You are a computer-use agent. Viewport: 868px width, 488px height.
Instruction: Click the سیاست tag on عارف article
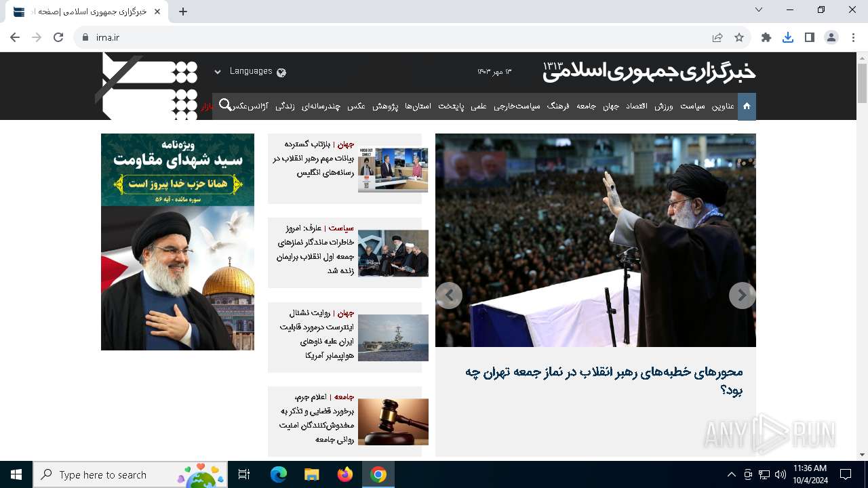(342, 228)
